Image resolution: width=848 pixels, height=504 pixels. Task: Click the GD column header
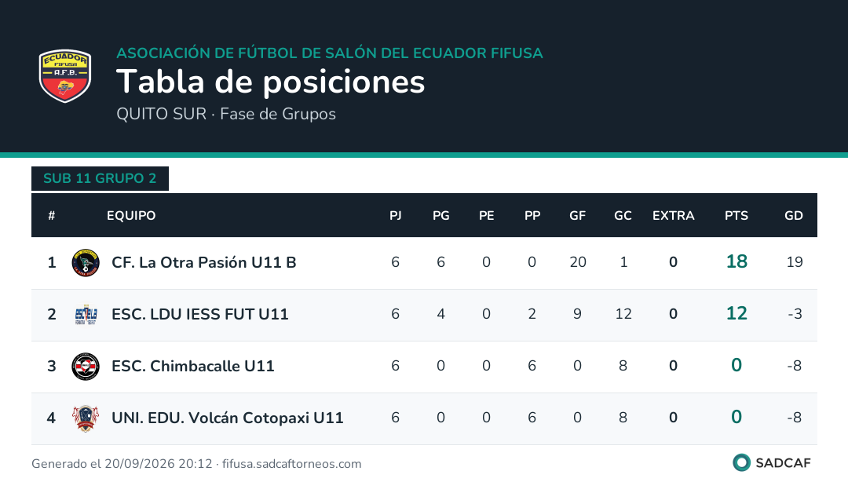793,216
